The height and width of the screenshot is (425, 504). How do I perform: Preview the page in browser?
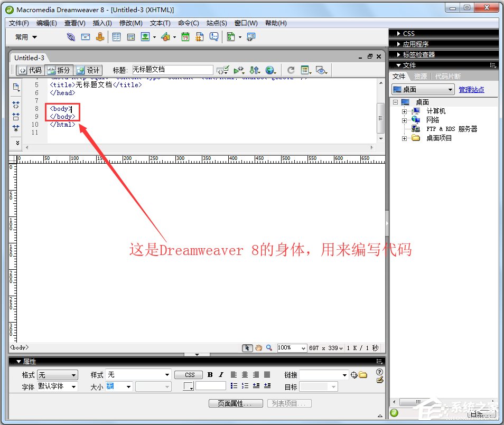coord(269,70)
